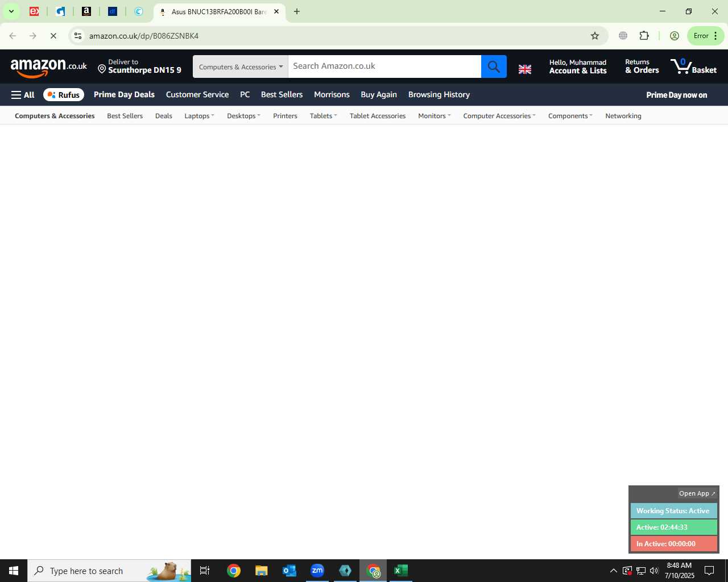Expand the Monitors dropdown

(x=434, y=116)
